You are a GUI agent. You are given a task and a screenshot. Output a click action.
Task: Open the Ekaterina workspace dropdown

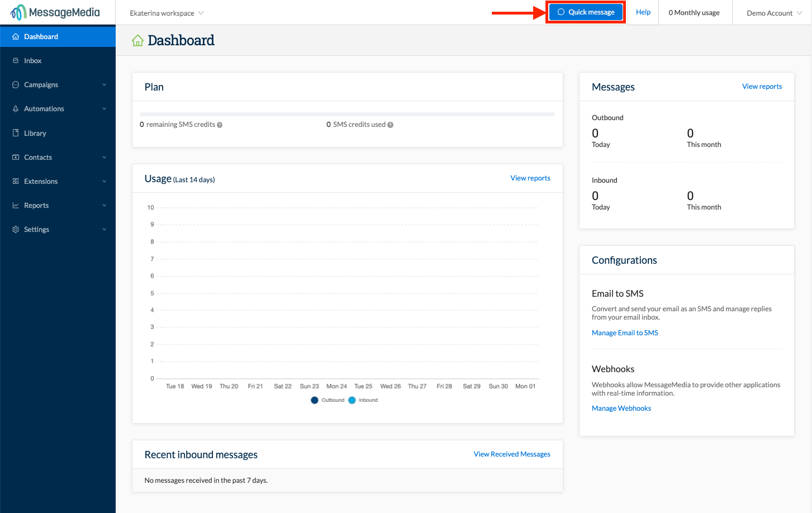coord(167,13)
